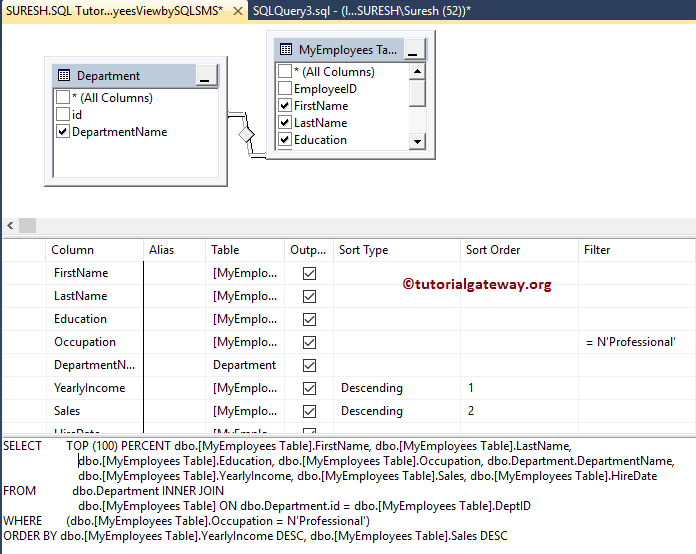Screen dimensions: 696x554
Task: Check the id column in Department
Action: [x=63, y=115]
